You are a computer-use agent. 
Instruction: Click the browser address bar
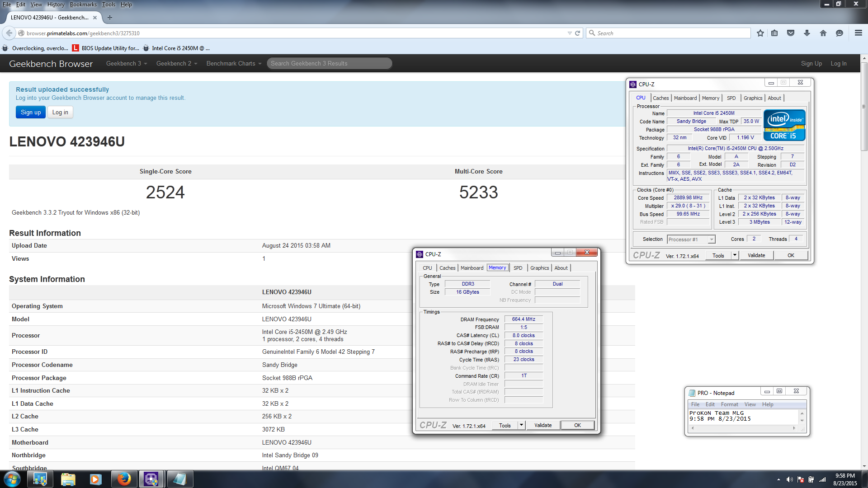[294, 33]
